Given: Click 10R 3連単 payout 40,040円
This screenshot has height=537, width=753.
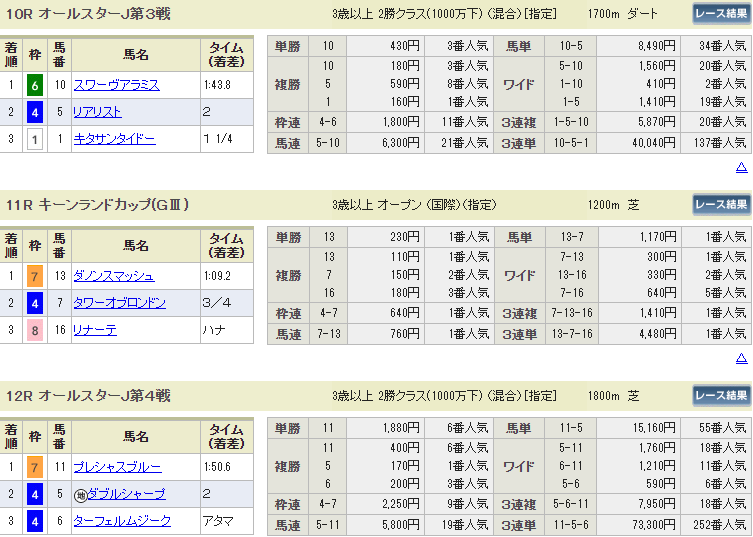Looking at the screenshot, I should (x=654, y=143).
